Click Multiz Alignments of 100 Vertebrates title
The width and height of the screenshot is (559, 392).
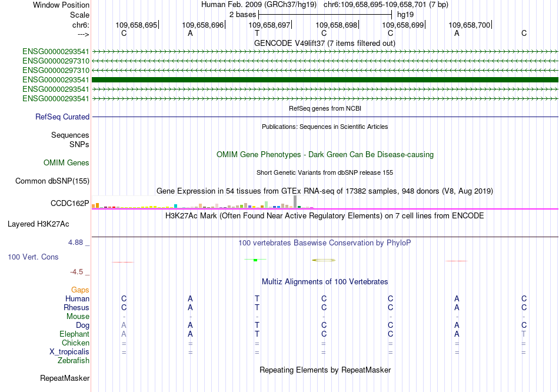click(325, 282)
